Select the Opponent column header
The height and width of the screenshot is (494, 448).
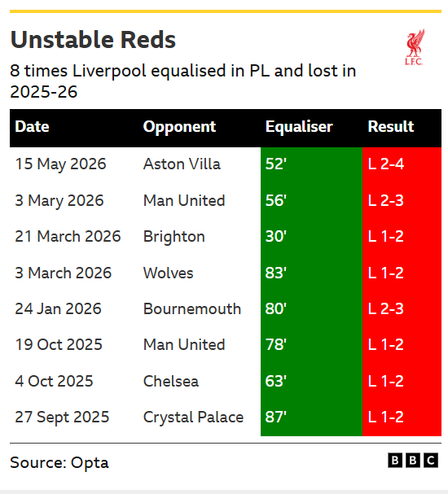click(x=179, y=127)
